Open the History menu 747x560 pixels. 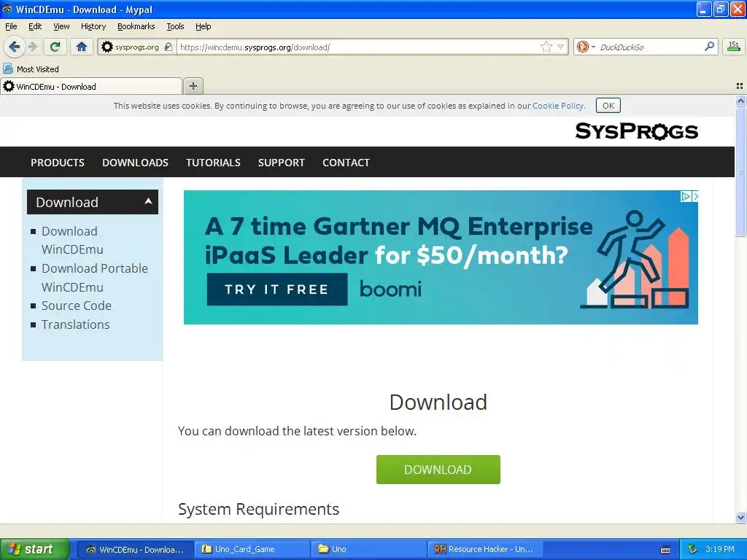pos(93,26)
